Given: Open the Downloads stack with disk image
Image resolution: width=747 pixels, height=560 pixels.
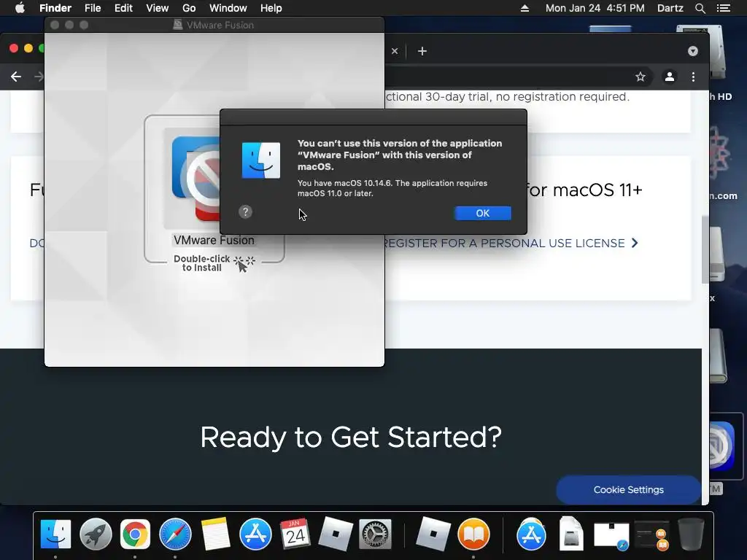Looking at the screenshot, I should pyautogui.click(x=571, y=534).
